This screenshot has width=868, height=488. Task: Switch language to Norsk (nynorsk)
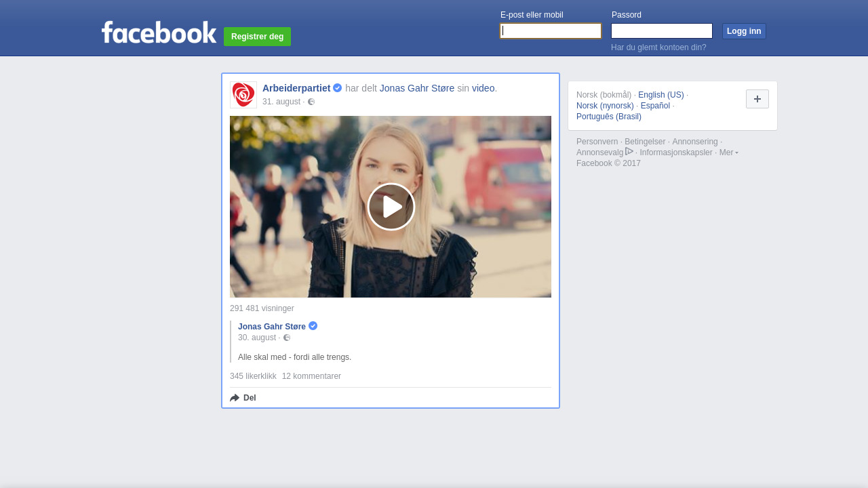click(x=605, y=106)
